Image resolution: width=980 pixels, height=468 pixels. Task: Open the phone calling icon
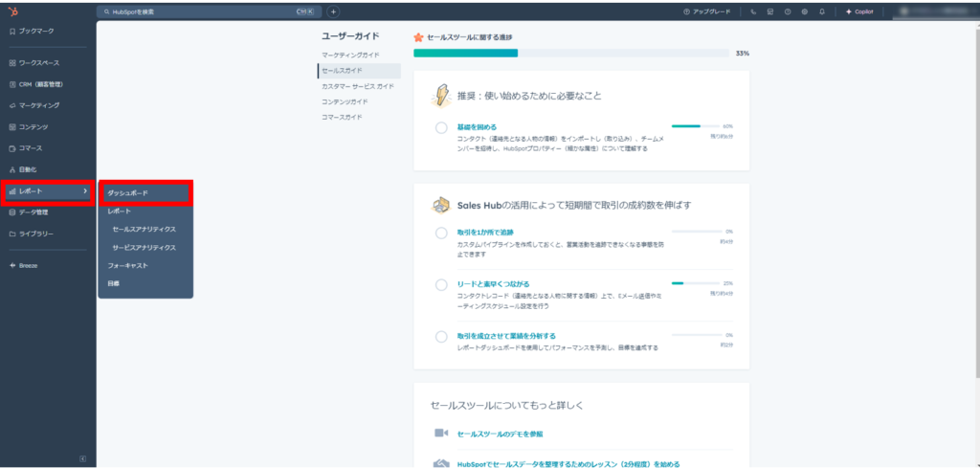click(754, 11)
